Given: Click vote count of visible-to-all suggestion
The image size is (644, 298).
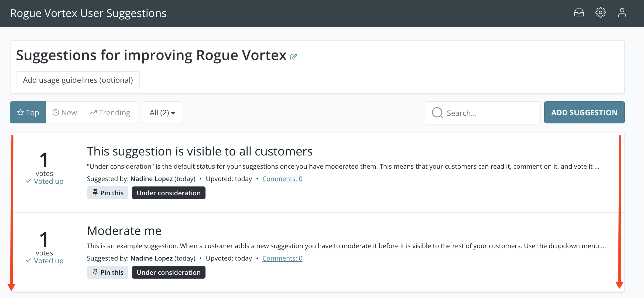Looking at the screenshot, I should [x=44, y=160].
